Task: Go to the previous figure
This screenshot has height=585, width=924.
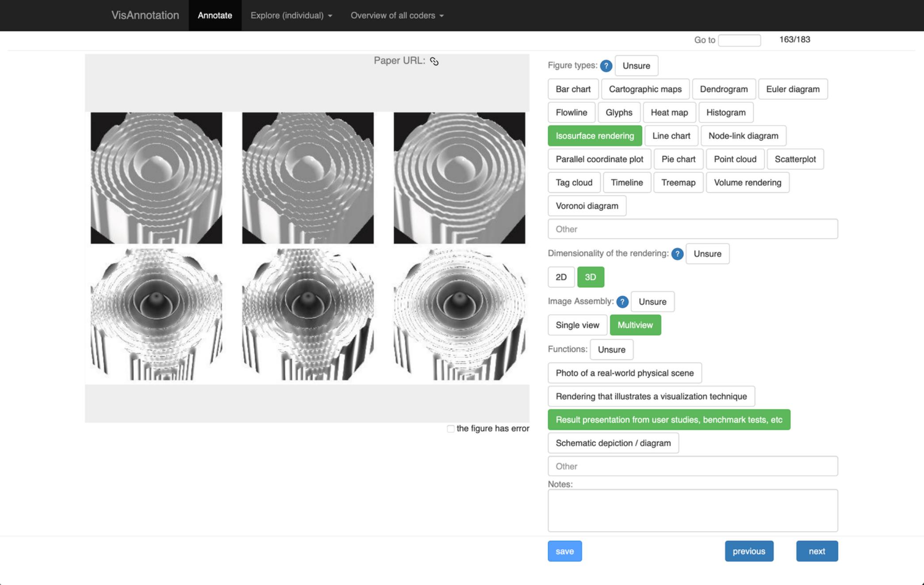Action: (x=749, y=551)
